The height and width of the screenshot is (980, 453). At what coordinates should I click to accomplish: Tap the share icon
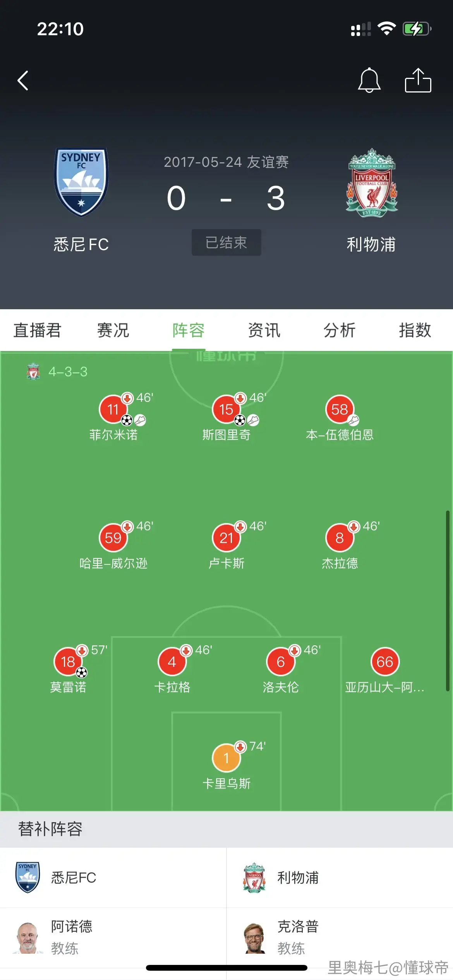(x=418, y=80)
